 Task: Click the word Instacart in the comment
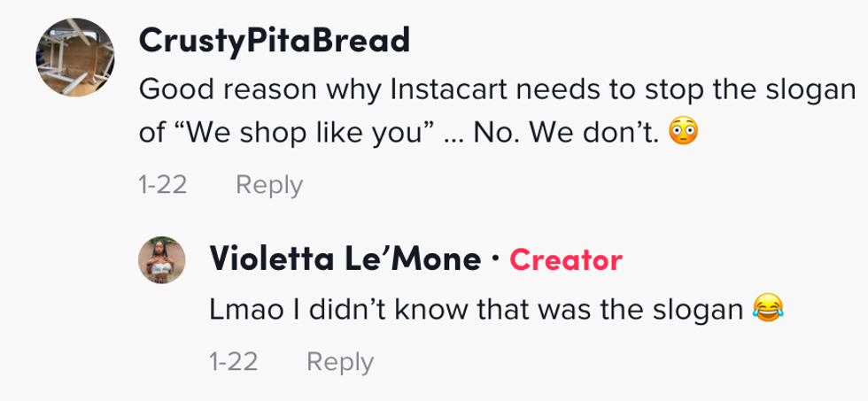437,89
